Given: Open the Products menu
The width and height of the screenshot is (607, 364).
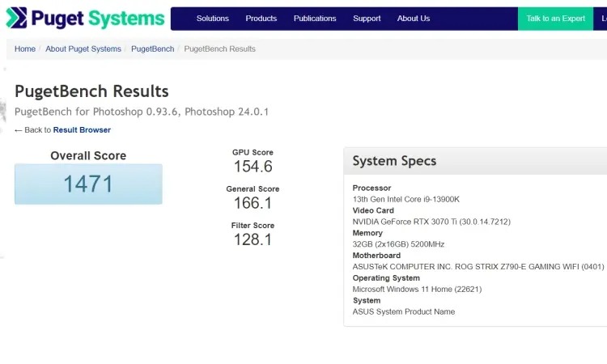Looking at the screenshot, I should (261, 19).
